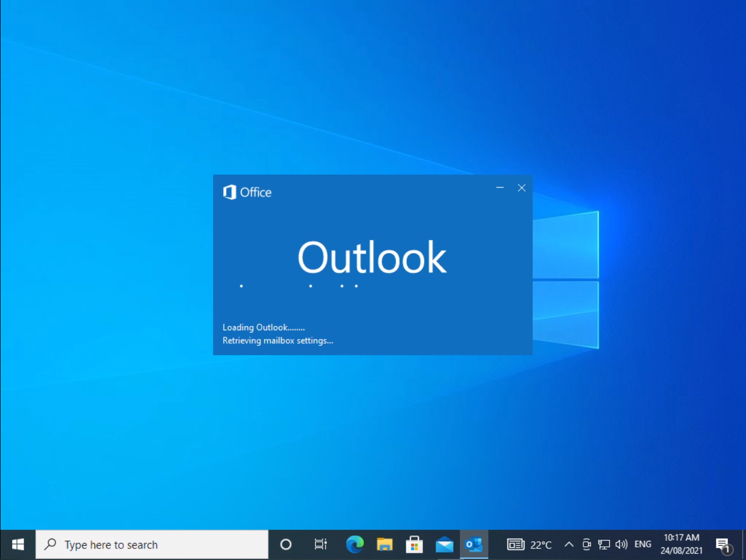This screenshot has width=746, height=560.
Task: Click the Outlook title text
Action: pos(372,257)
